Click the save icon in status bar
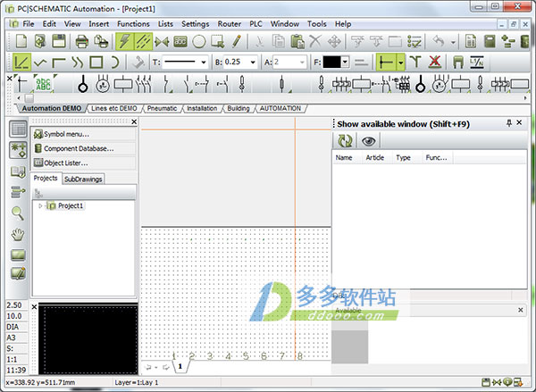 pyautogui.click(x=485, y=382)
